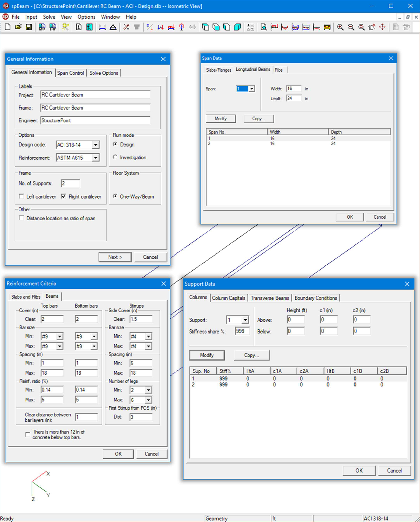The width and height of the screenshot is (420, 522).
Task: Click OK in Span Data dialog
Action: point(350,217)
